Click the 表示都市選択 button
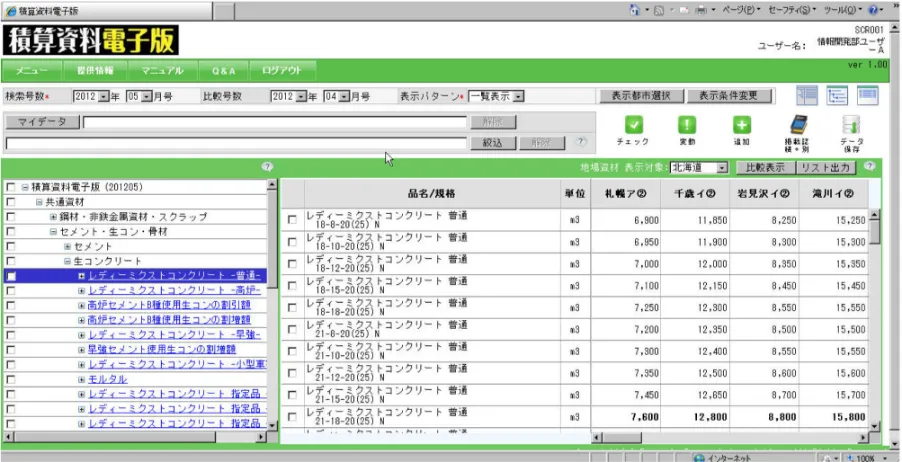Screen dimensions: 902x462 [x=641, y=96]
